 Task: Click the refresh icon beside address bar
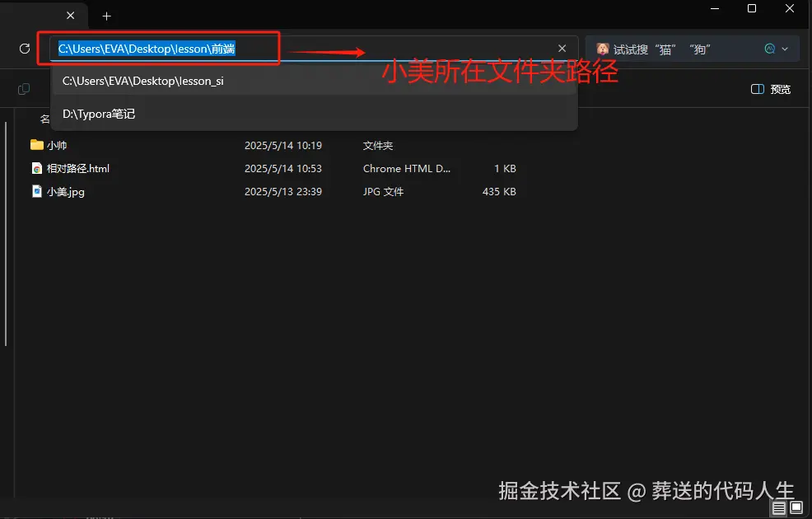(25, 49)
